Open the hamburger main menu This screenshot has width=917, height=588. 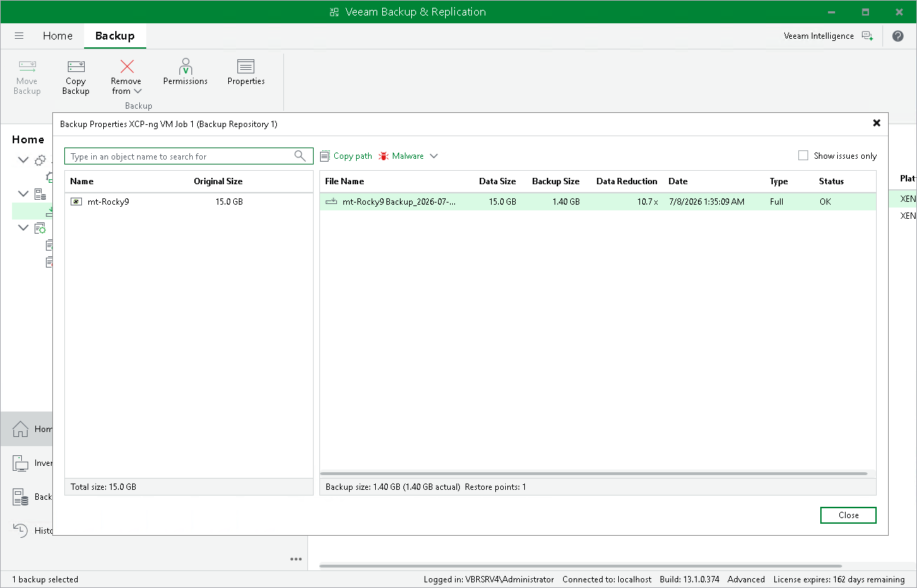(x=19, y=36)
